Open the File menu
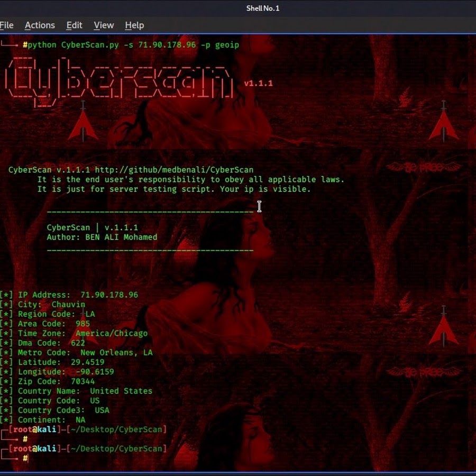This screenshot has height=476, width=476. coord(6,25)
